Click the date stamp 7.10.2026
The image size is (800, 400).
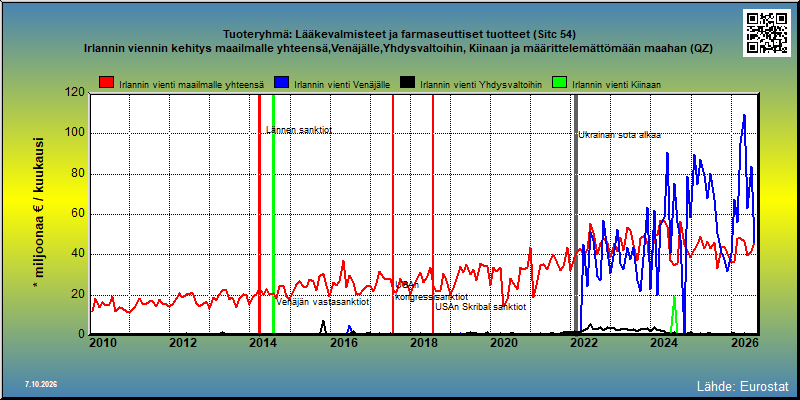coord(41,384)
